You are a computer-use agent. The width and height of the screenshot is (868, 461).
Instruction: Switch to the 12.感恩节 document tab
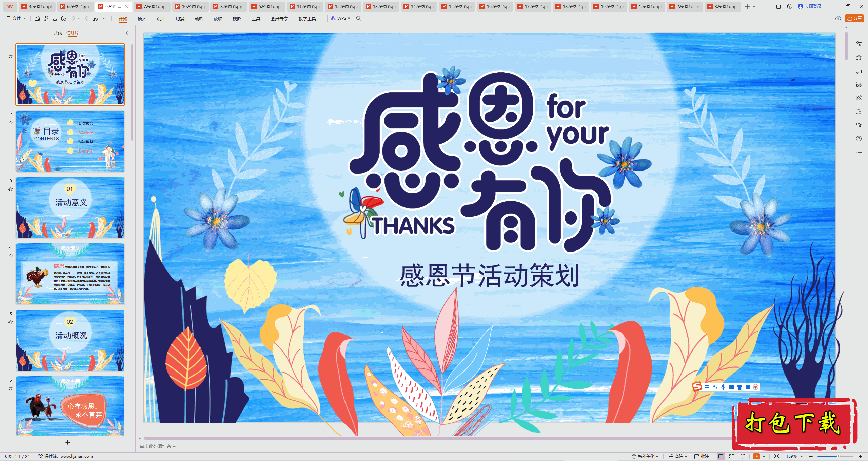343,6
